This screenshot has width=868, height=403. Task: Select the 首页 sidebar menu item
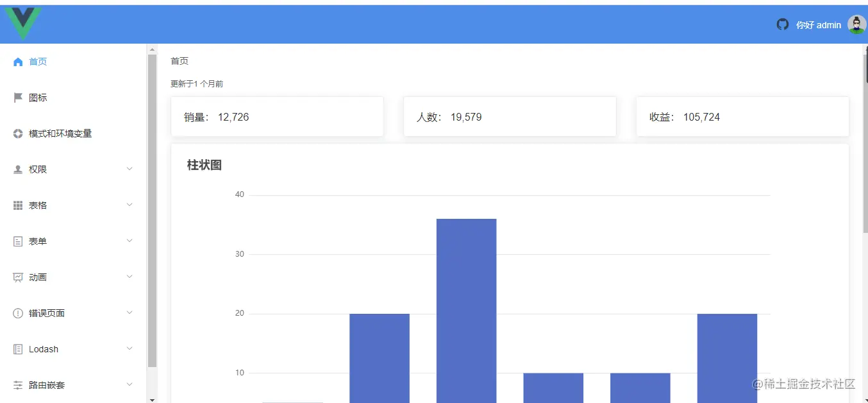[73, 62]
